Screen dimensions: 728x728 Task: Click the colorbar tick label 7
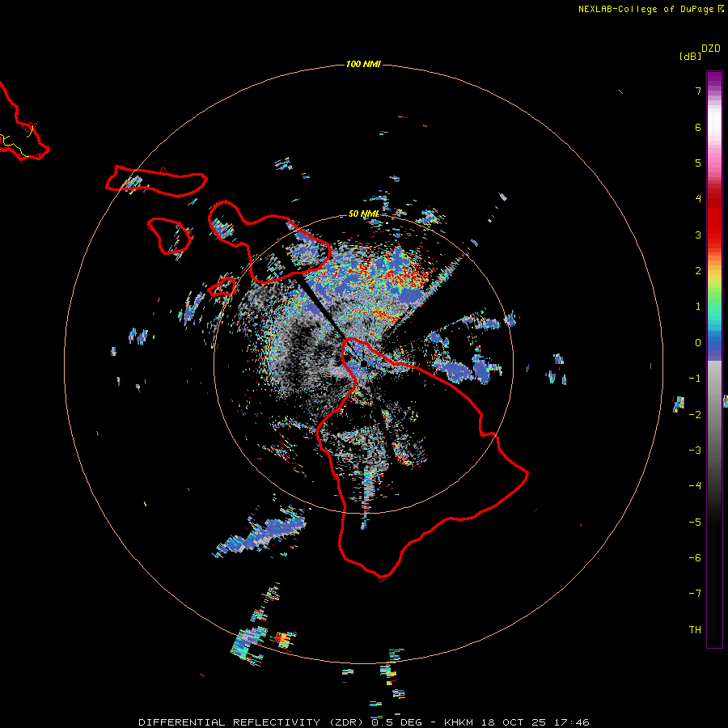click(698, 91)
